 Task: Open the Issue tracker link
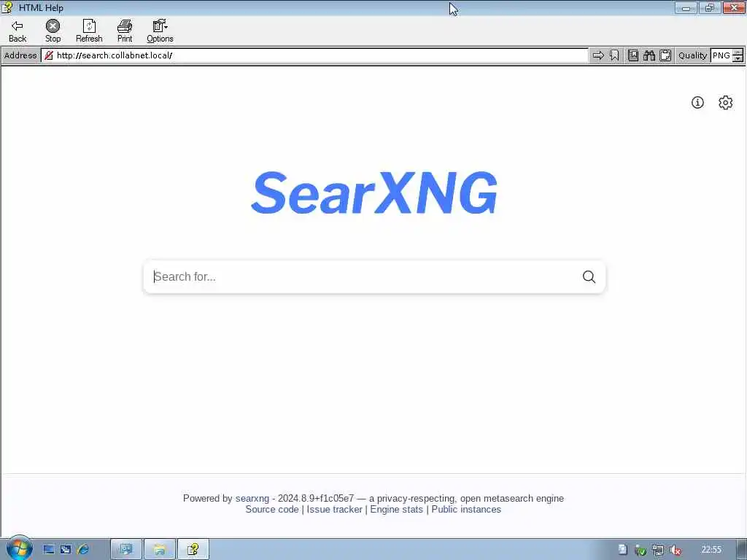click(334, 510)
